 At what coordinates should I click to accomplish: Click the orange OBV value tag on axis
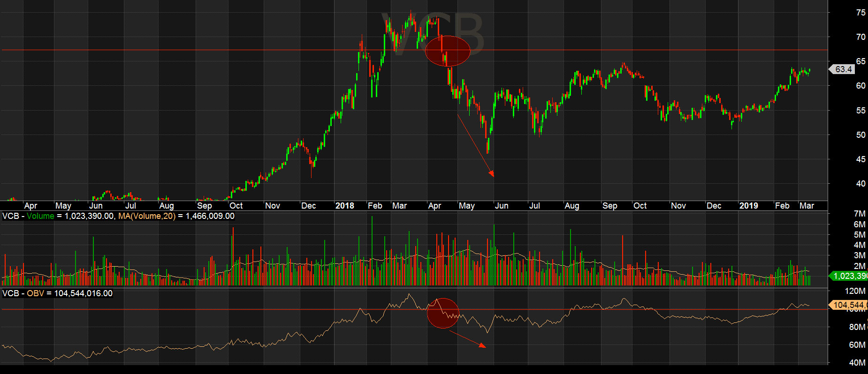click(x=849, y=305)
